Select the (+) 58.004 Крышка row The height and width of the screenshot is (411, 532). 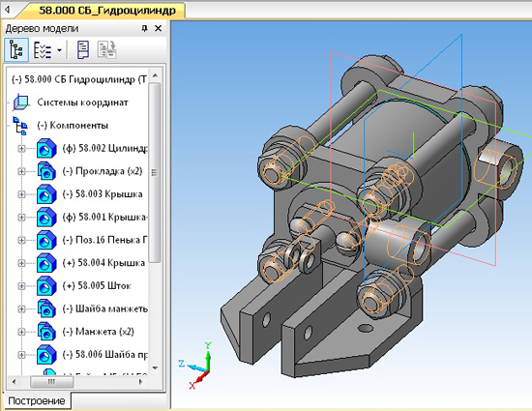tap(103, 263)
